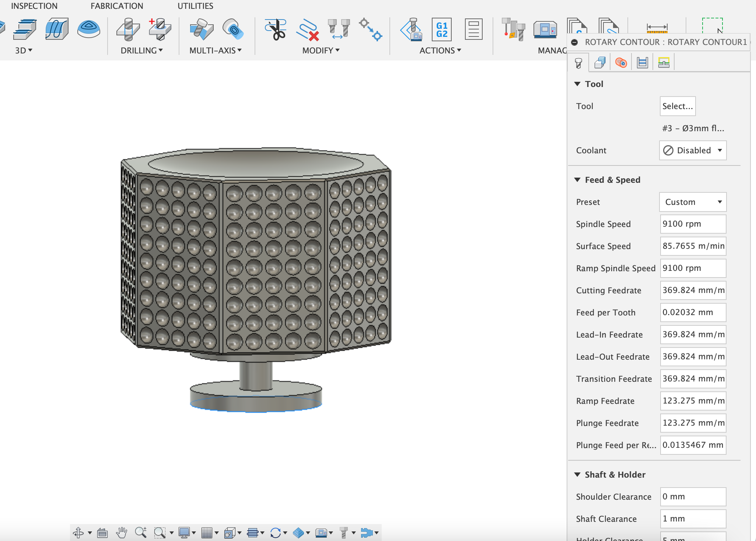Click the Shoulder Clearance field
The image size is (756, 541).
pos(693,497)
